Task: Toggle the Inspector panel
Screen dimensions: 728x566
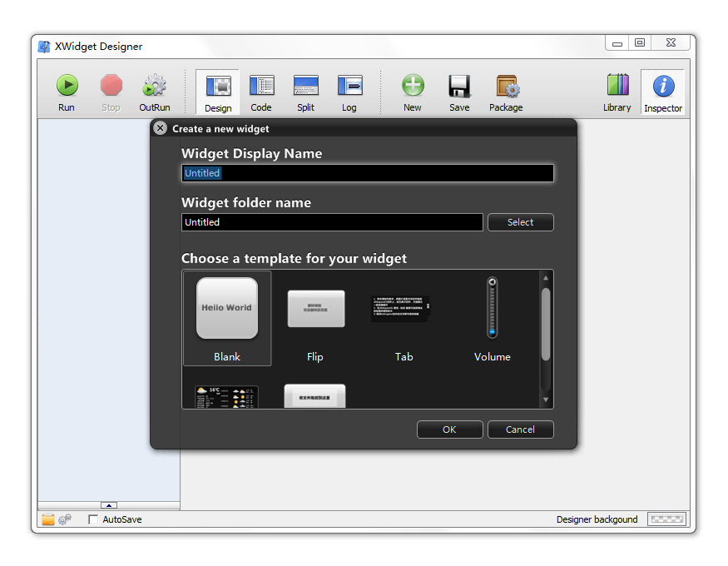Action: tap(662, 92)
